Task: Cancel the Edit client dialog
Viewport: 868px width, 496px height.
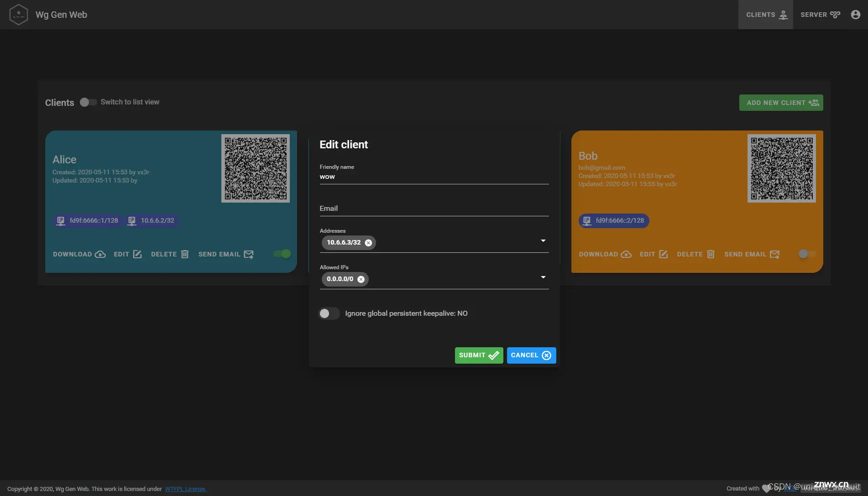Action: tap(531, 355)
